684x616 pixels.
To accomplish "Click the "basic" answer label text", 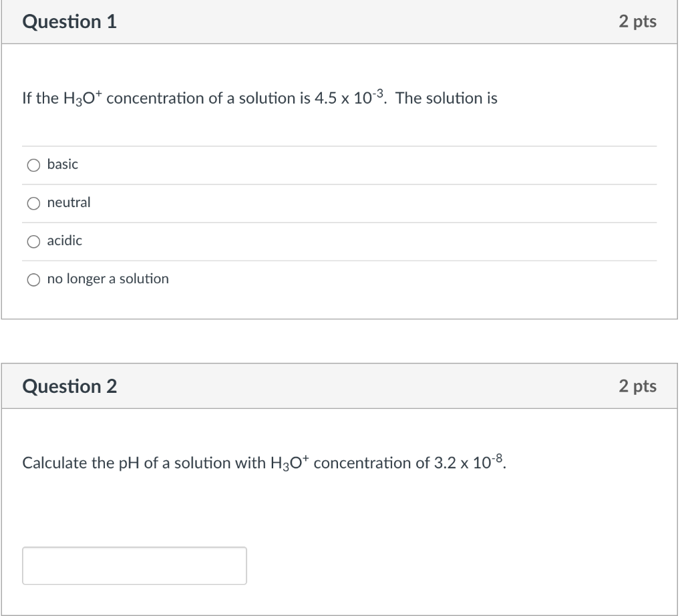I will point(63,164).
